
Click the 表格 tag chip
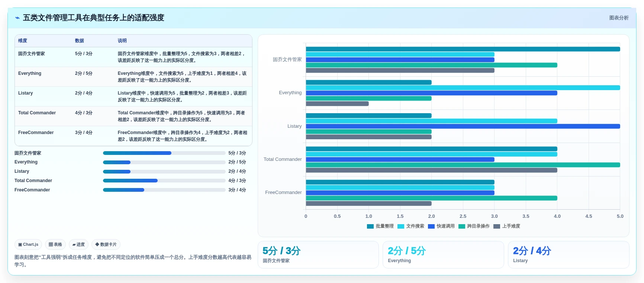click(x=55, y=245)
